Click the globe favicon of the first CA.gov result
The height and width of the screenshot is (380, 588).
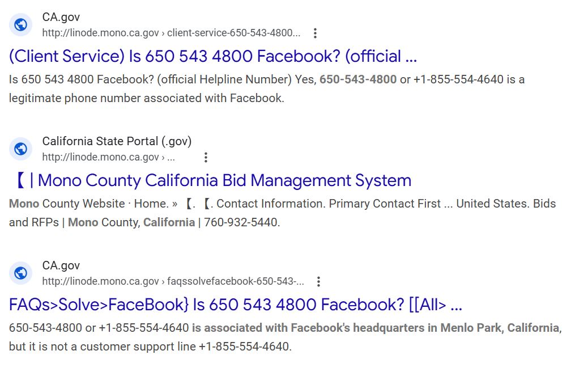[20, 24]
